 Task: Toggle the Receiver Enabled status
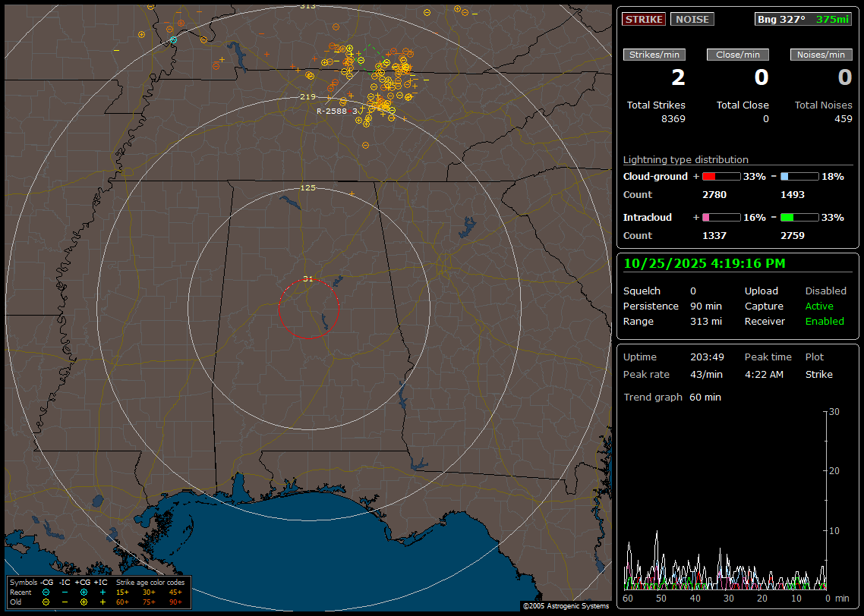click(825, 321)
